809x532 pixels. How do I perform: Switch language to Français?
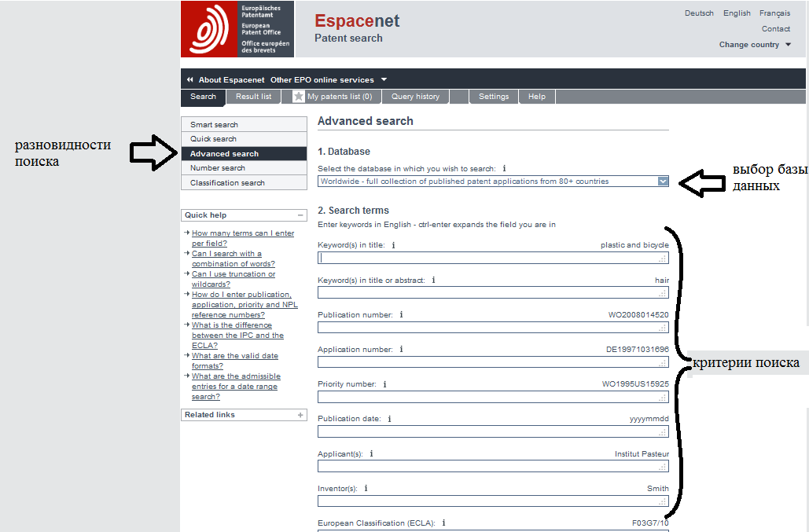coord(774,13)
